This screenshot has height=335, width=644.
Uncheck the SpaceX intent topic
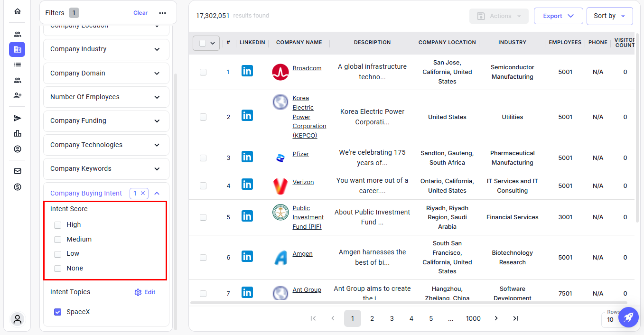point(58,312)
